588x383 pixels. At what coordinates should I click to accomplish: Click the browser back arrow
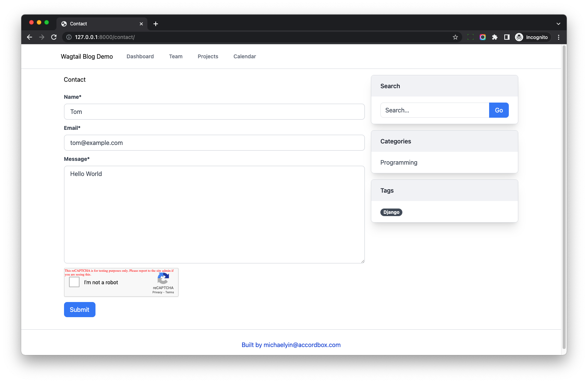30,37
